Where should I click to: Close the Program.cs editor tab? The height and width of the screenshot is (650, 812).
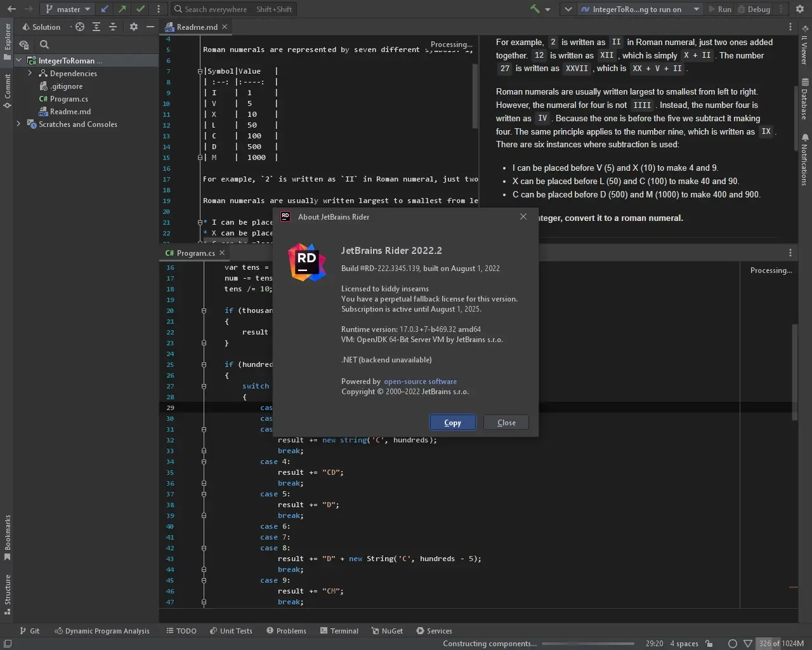(x=222, y=253)
